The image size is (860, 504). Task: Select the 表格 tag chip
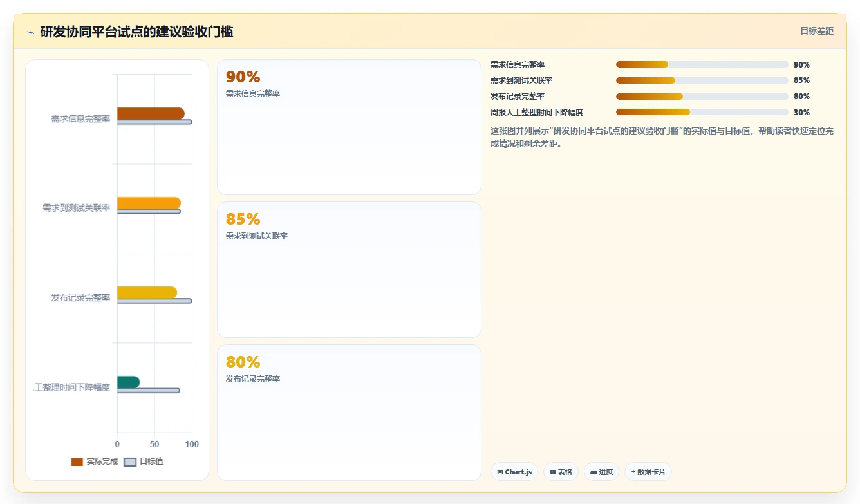pos(561,472)
